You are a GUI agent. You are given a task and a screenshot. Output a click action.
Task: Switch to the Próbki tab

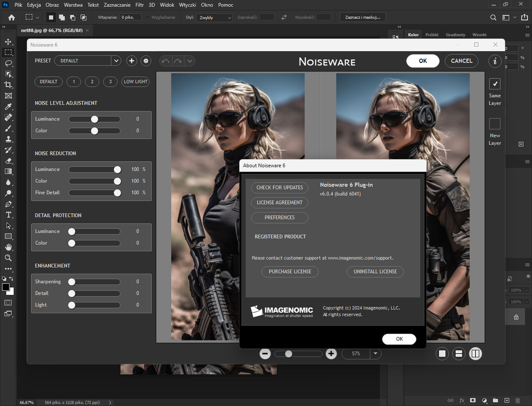pos(432,35)
